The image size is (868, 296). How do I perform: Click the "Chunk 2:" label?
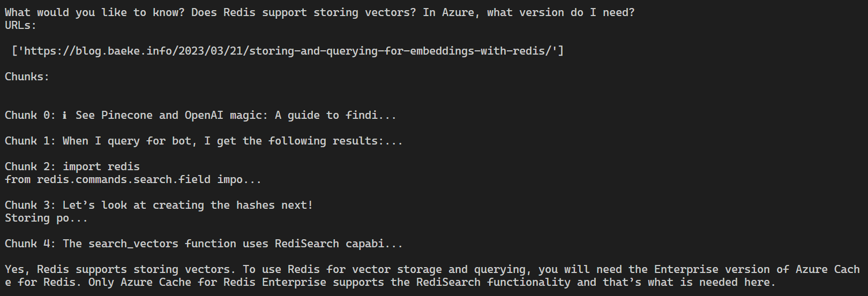tap(30, 166)
